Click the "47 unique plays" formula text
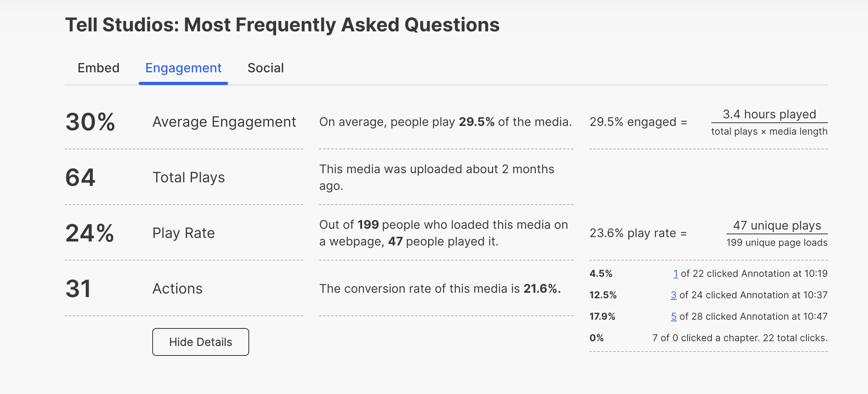This screenshot has width=868, height=394. pyautogui.click(x=777, y=226)
